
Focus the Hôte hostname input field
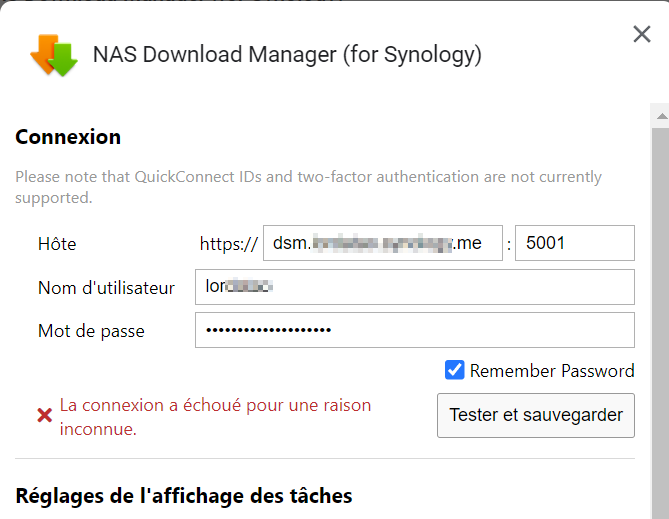383,243
